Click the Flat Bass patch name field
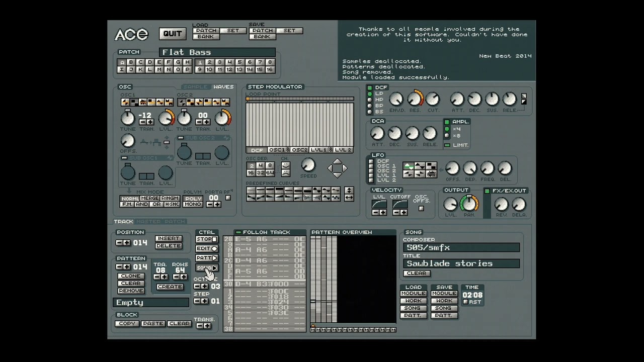644x362 pixels. pos(217,52)
